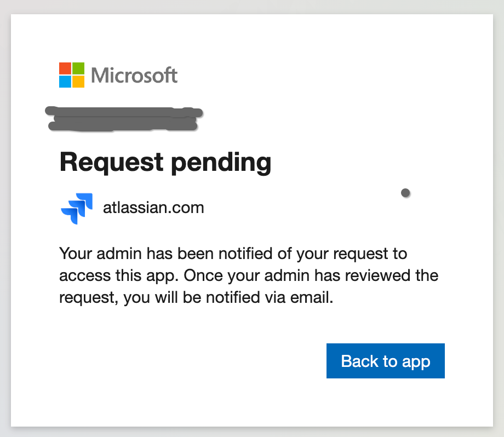
Task: Click the blue Jira icon beside atlassian.com
Action: click(x=77, y=208)
